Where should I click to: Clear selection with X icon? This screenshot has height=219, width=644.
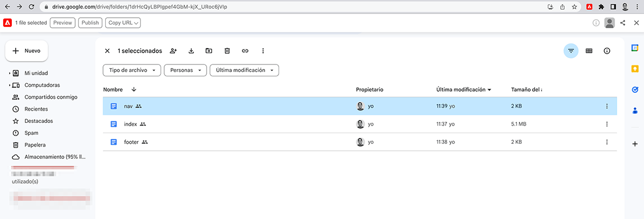click(107, 51)
